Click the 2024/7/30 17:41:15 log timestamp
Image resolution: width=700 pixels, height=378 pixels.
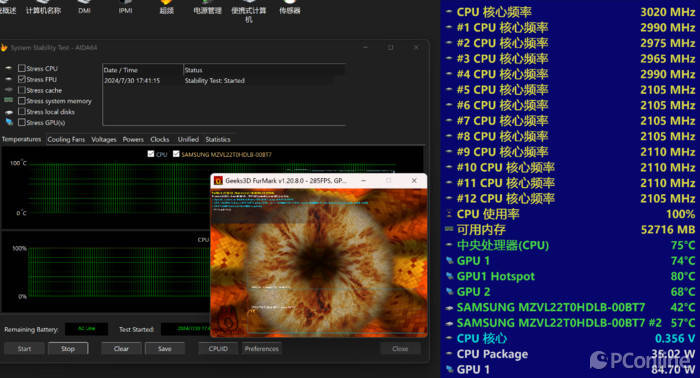pos(132,81)
